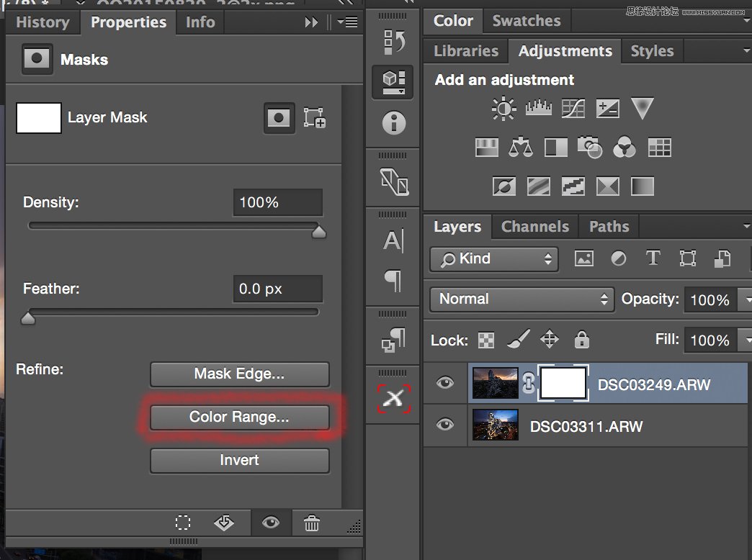Toggle the adjustment layers filter
Viewport: 752px width, 560px height.
tap(618, 259)
